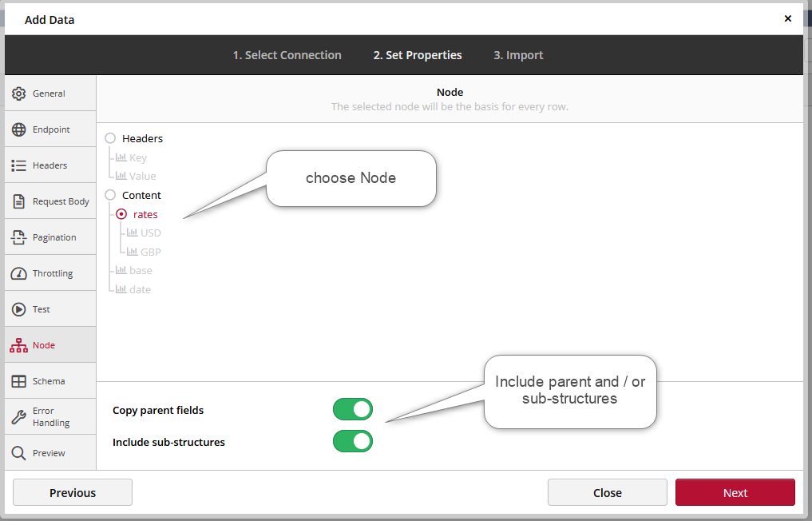Open the Request Body document icon

(x=19, y=201)
